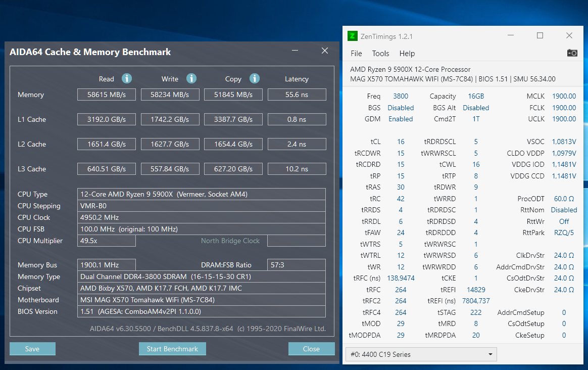Click RttNom value Disabled
The height and width of the screenshot is (370, 588).
564,210
